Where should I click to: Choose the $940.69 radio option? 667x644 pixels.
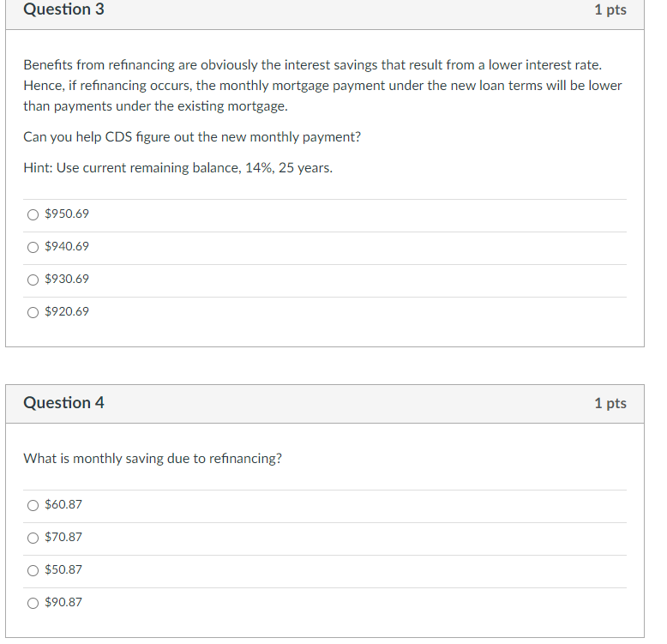tap(33, 247)
